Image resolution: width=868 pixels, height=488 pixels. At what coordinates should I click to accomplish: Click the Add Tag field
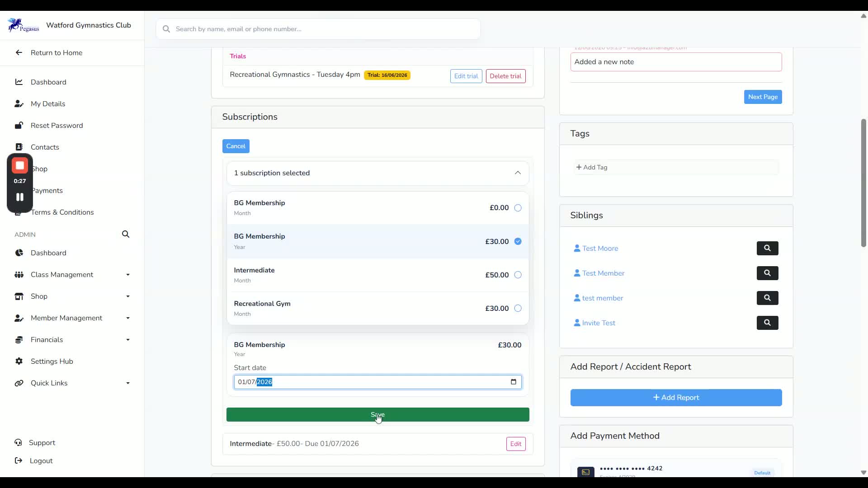pos(676,167)
